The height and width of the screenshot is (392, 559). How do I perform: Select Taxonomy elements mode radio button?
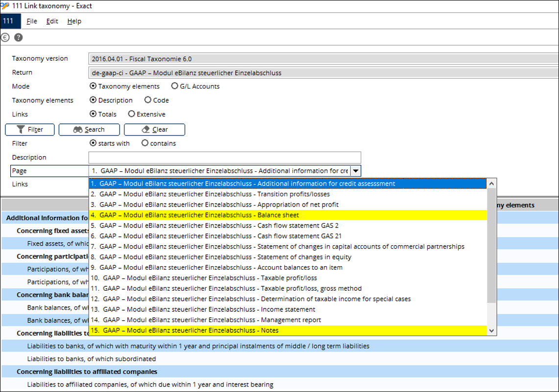[93, 86]
